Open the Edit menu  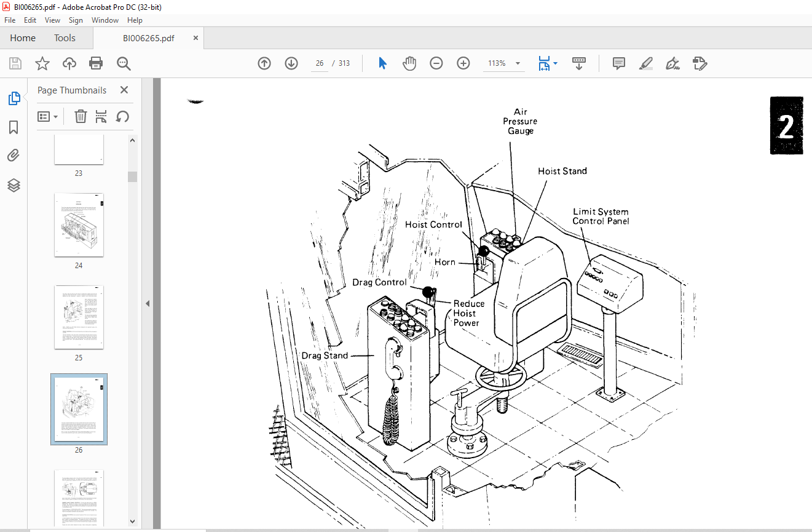pos(30,20)
